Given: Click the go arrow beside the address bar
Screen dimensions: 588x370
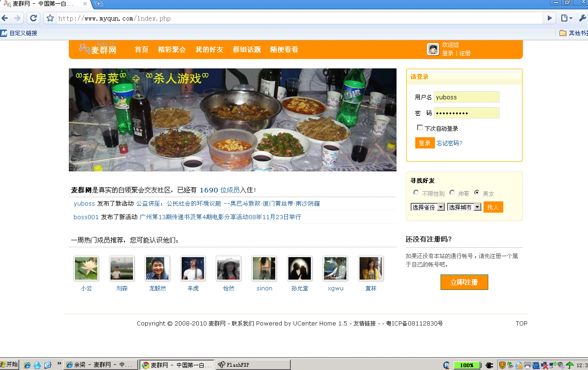Looking at the screenshot, I should [550, 18].
